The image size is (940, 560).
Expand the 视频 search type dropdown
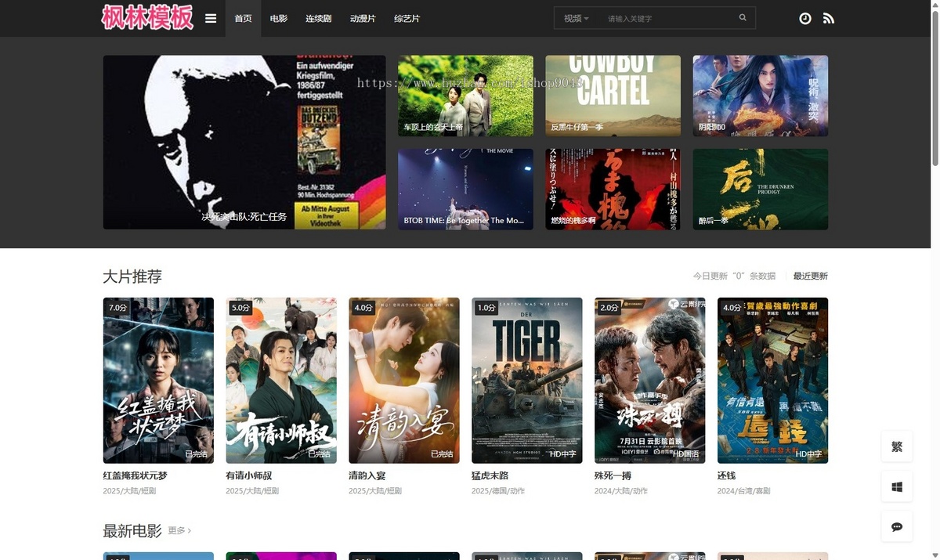point(576,18)
